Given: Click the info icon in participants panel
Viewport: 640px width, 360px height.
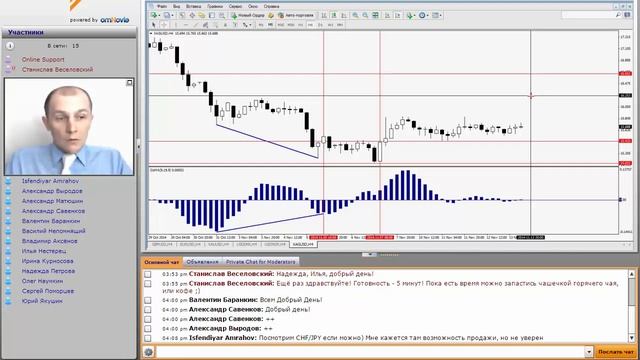Looking at the screenshot, I should coord(10,46).
